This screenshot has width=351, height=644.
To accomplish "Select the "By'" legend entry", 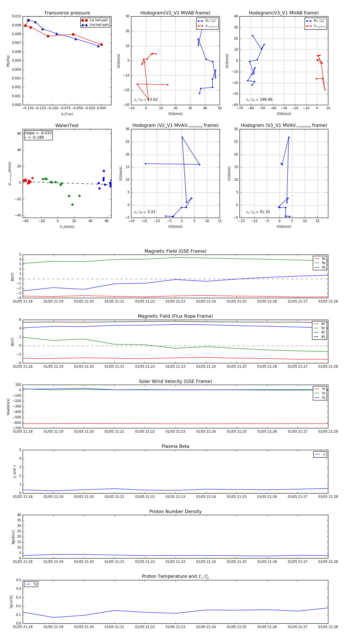I will (x=320, y=328).
